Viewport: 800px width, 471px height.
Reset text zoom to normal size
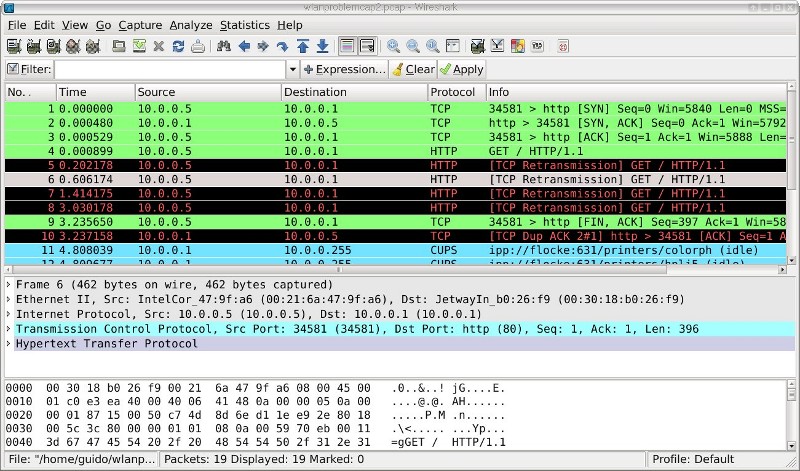[x=433, y=46]
